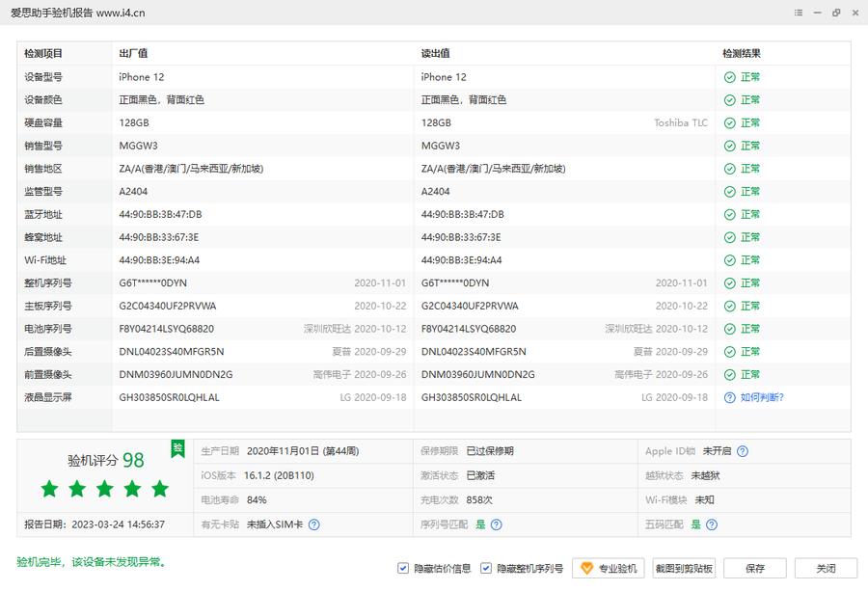Click the green check icon for 设备型号
Screen dimensions: 868x591
tap(730, 77)
